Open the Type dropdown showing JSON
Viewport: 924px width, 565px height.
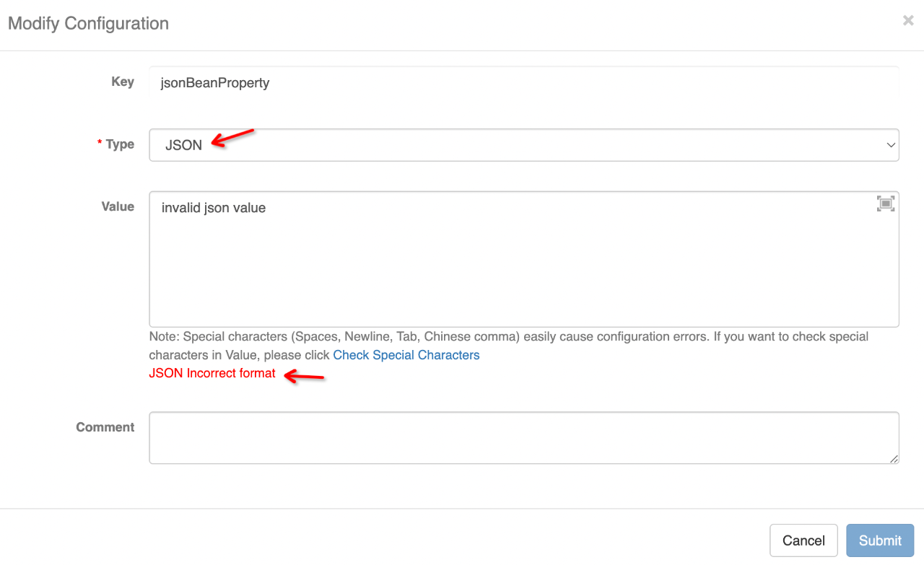tap(524, 145)
